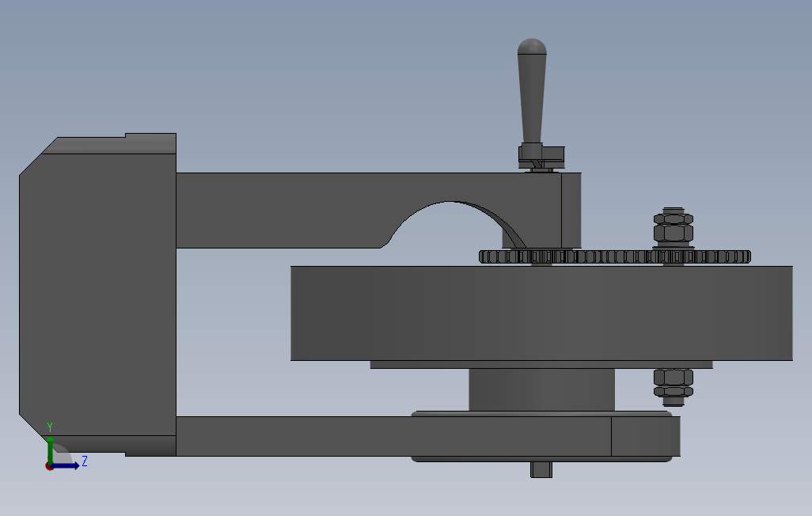
Task: Click the blue Z axis arrow of the triad
Action: point(66,466)
